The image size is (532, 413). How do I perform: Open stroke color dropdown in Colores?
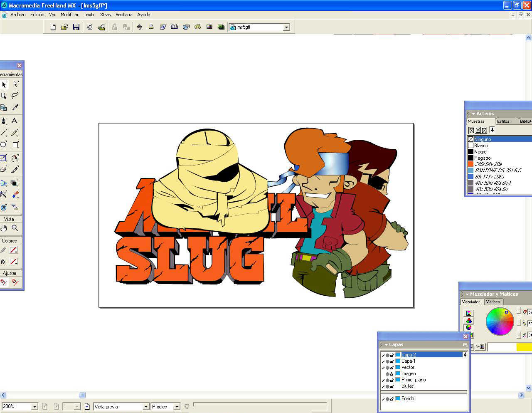point(13,250)
